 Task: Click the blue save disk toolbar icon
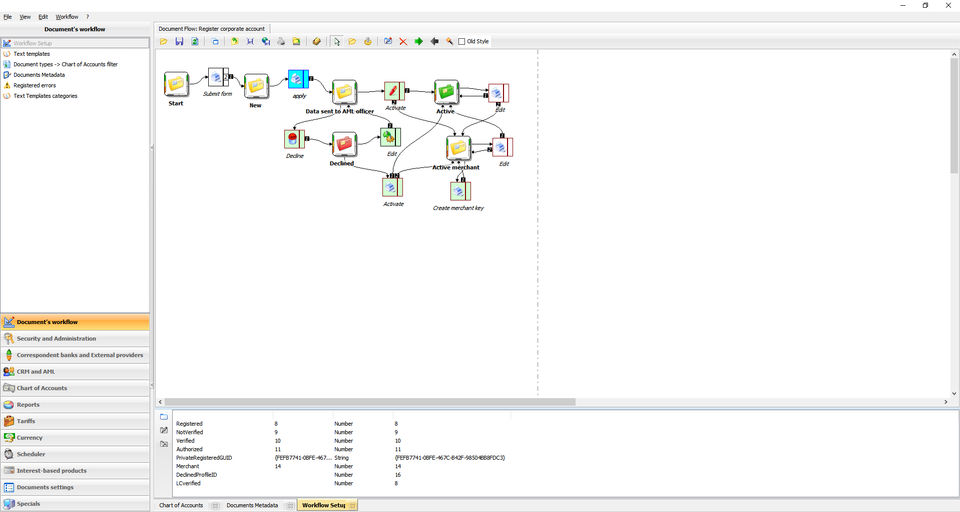pos(179,41)
